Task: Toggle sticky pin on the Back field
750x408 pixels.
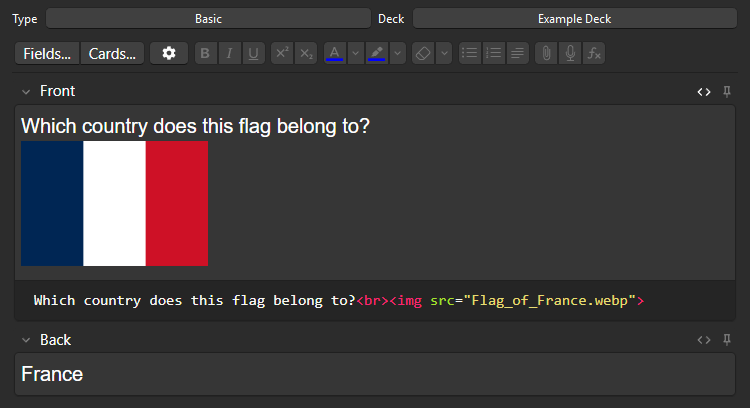Action: click(727, 340)
